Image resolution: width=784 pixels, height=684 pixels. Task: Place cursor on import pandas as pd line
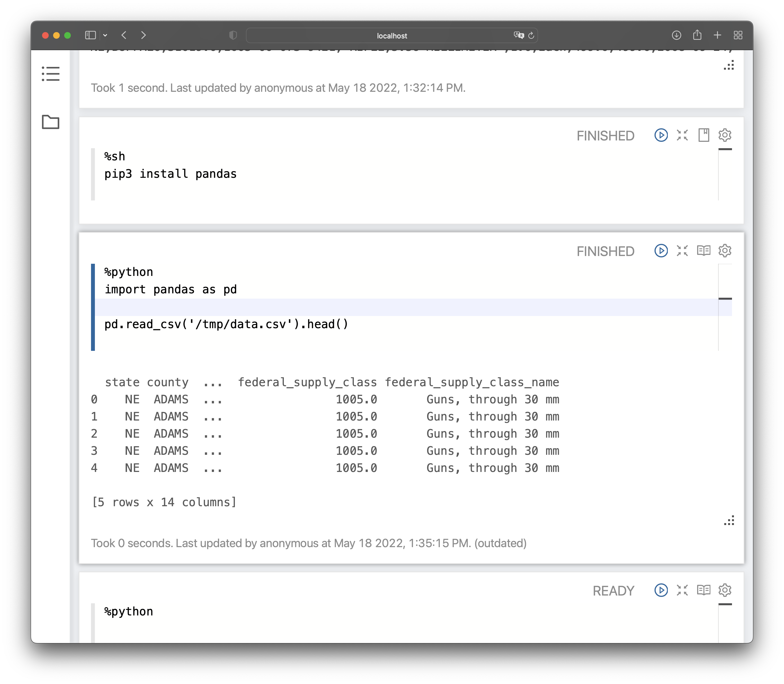point(171,290)
